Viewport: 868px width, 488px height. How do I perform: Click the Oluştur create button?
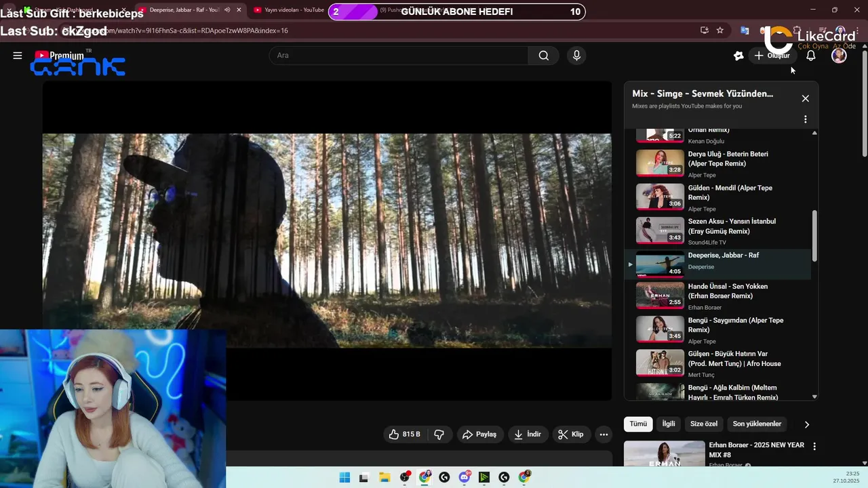772,56
